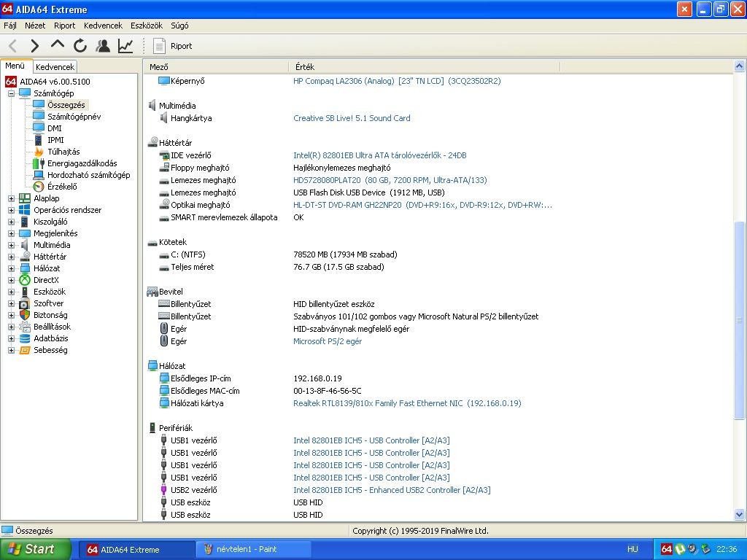
Task: Select Számítógépnév in the tree
Action: 74,117
